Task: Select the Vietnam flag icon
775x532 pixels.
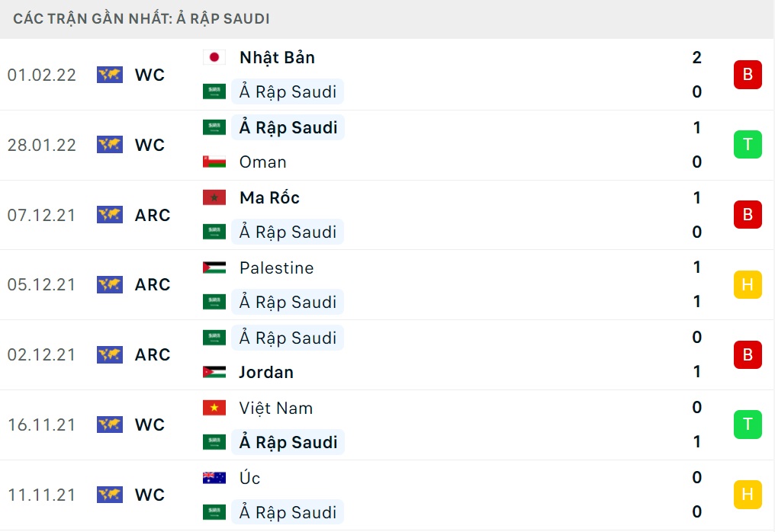Action: click(214, 408)
